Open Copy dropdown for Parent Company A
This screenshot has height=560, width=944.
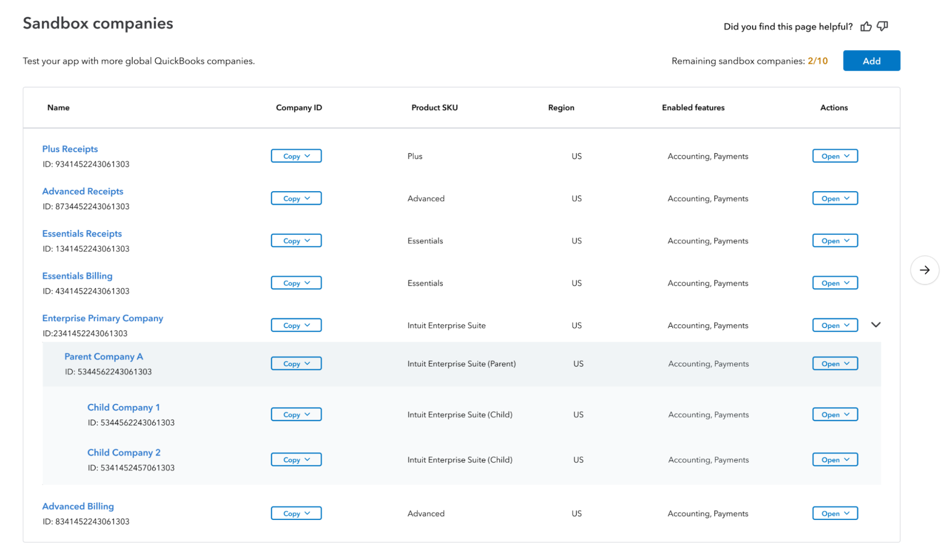(x=296, y=364)
